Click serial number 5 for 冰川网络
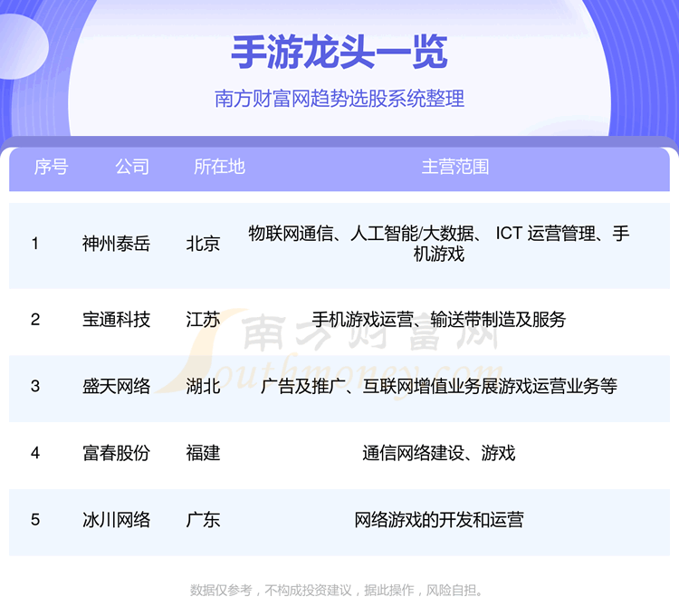Screen dimensions: 679x616 pos(35,520)
